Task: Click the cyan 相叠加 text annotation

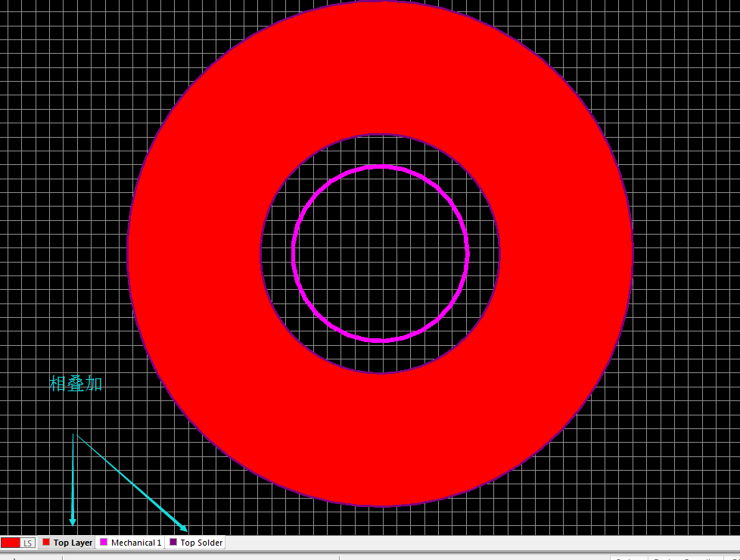Action: (x=76, y=384)
